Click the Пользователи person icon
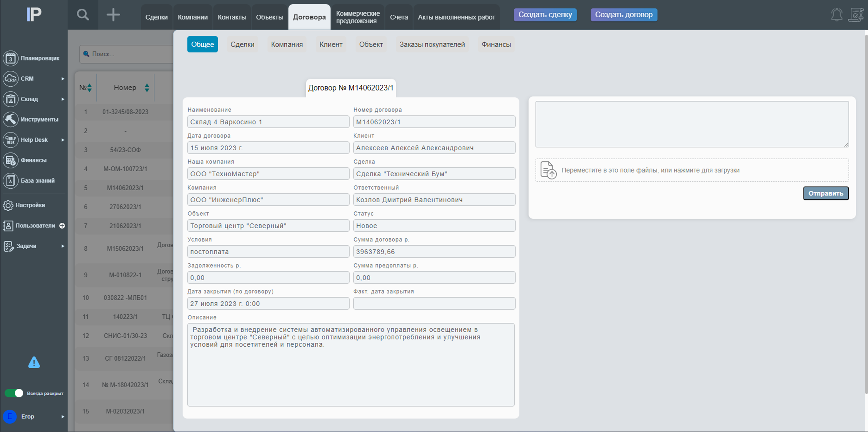 [8, 226]
